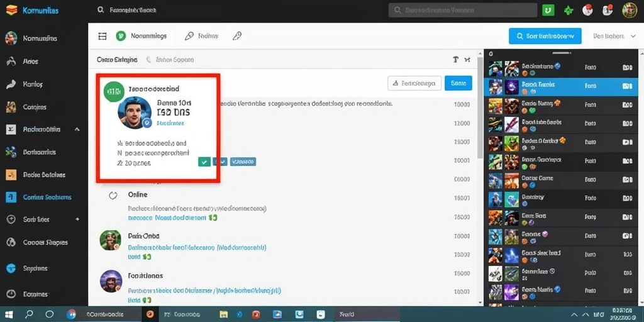The width and height of the screenshot is (644, 322).
Task: Click the Konlos sidebar icon
Action: [x=11, y=84]
